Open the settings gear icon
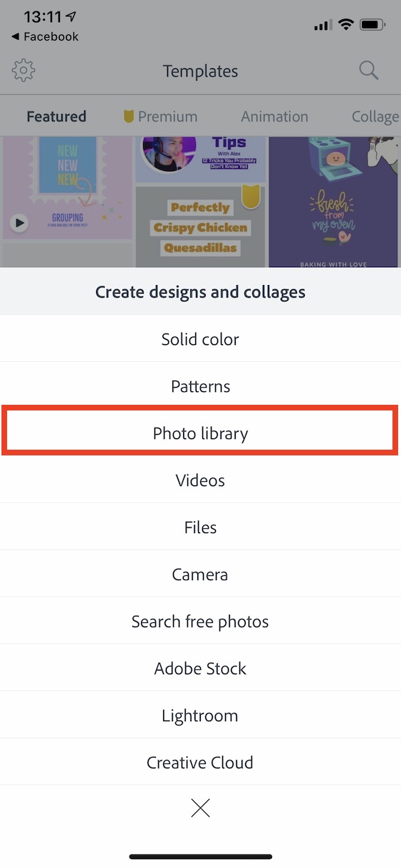Viewport: 401px width, 868px height. [x=24, y=71]
